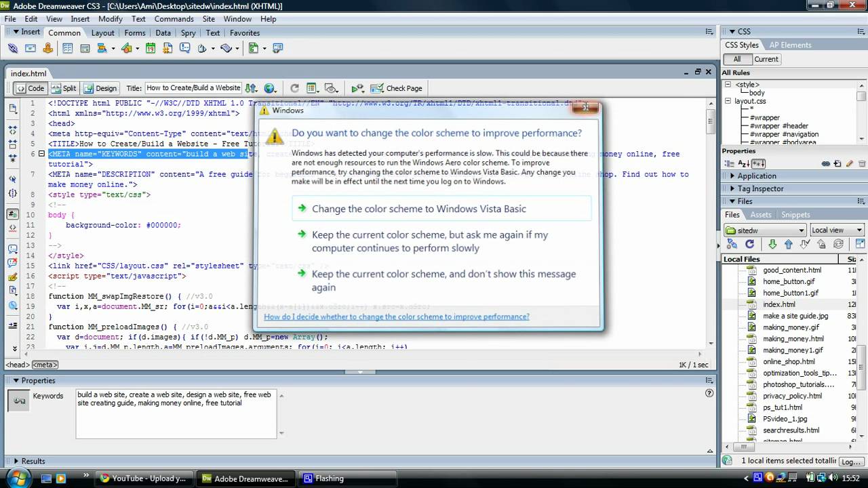Viewport: 868px width, 488px height.
Task: Open the Local view dropdown
Action: click(x=837, y=230)
